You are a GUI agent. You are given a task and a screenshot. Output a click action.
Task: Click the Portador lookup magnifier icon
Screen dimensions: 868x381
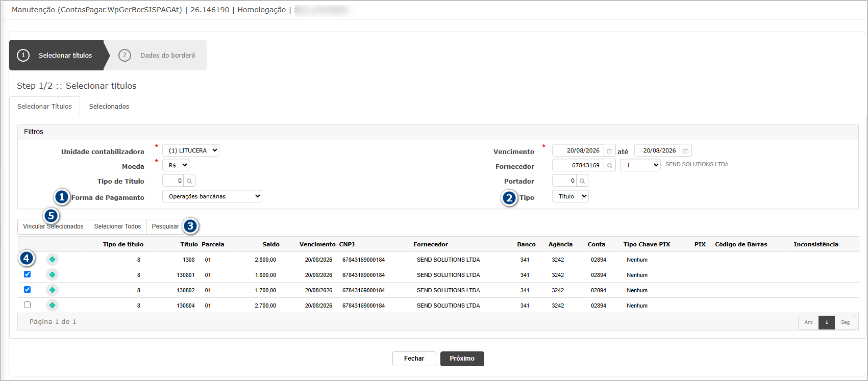pos(582,181)
